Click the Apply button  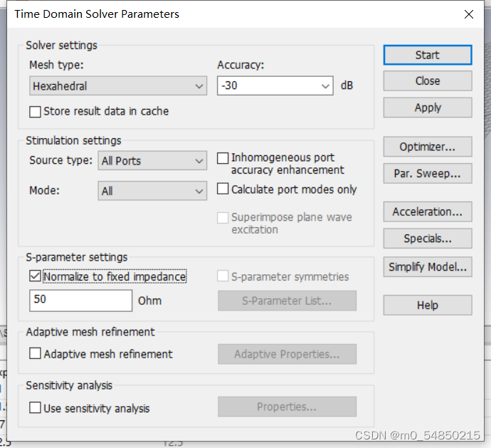point(427,108)
